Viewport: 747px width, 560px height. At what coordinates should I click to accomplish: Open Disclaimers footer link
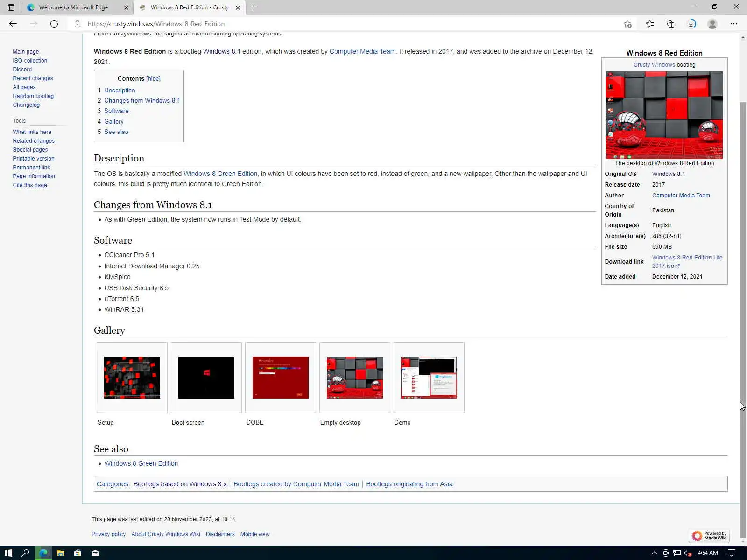pyautogui.click(x=220, y=535)
